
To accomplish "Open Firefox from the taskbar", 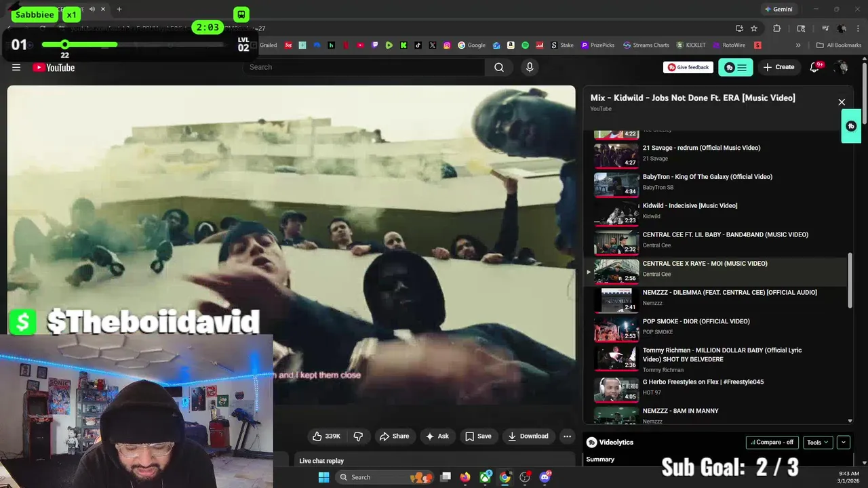I will tap(465, 477).
